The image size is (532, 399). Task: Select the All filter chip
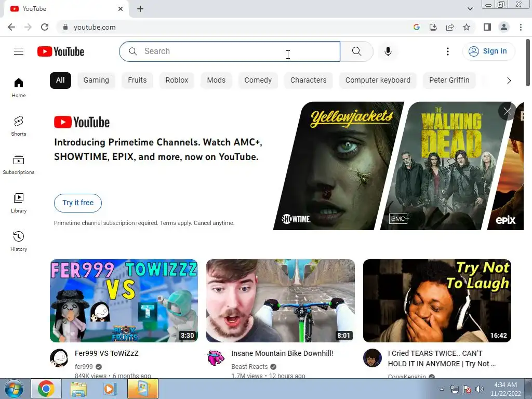point(60,81)
